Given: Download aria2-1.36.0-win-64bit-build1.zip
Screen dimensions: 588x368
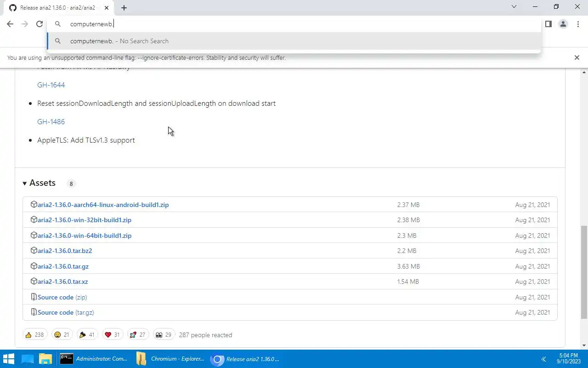Looking at the screenshot, I should tap(85, 236).
